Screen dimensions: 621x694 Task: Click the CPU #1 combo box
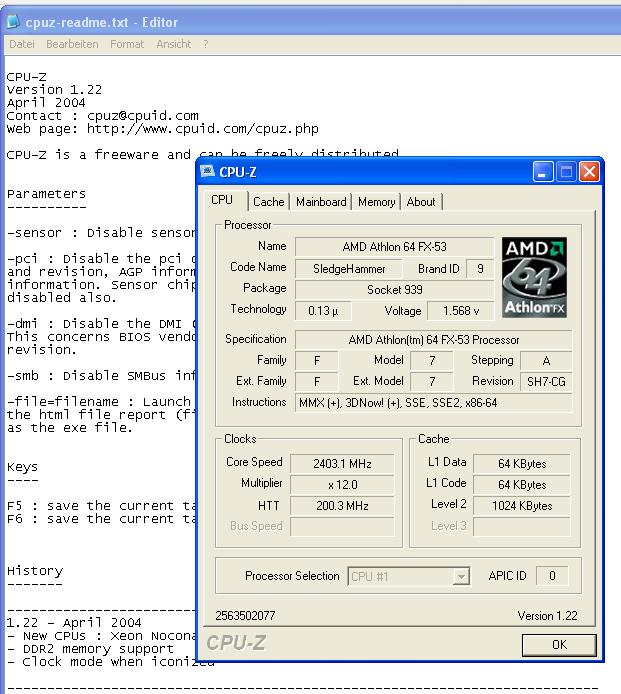pyautogui.click(x=409, y=576)
